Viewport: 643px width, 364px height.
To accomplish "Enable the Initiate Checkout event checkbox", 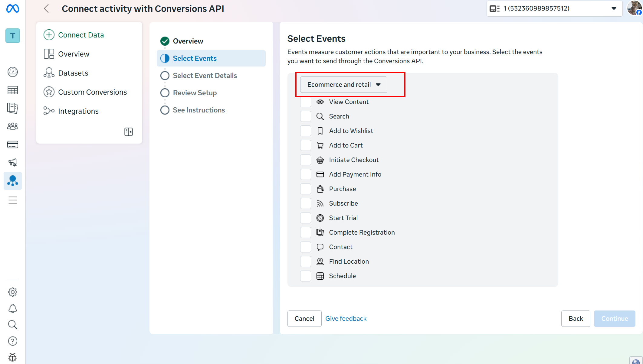I will (305, 160).
